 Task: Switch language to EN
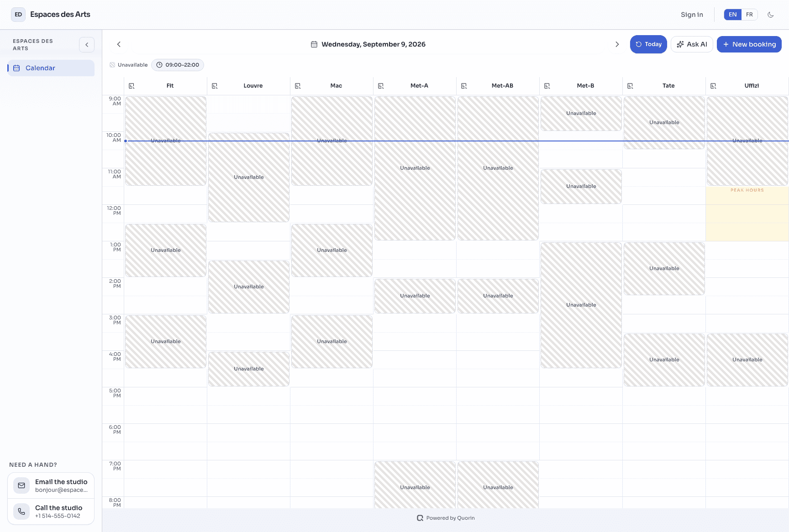click(733, 15)
